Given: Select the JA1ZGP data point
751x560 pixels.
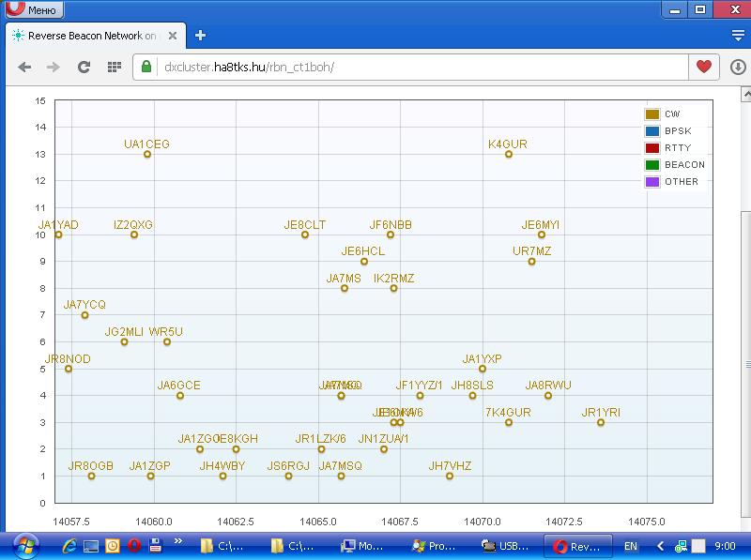Looking at the screenshot, I should 150,476.
